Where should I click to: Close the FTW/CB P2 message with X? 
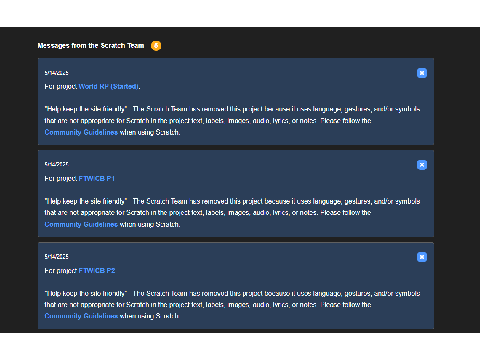422,257
